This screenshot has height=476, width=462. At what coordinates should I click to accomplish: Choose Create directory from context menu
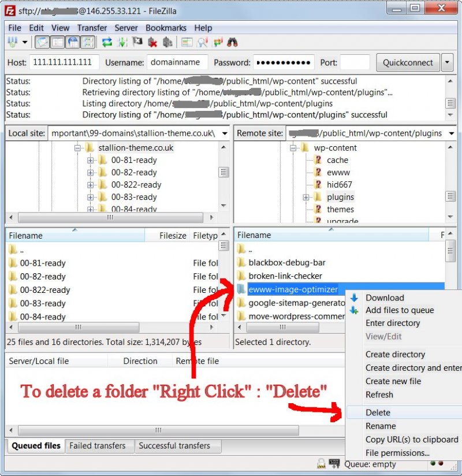pos(395,354)
